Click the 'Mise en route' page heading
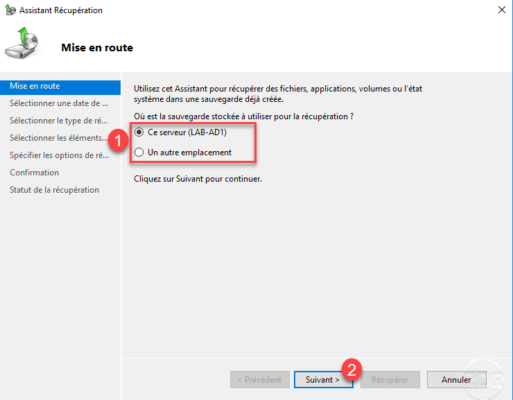This screenshot has height=400, width=513. click(x=97, y=48)
